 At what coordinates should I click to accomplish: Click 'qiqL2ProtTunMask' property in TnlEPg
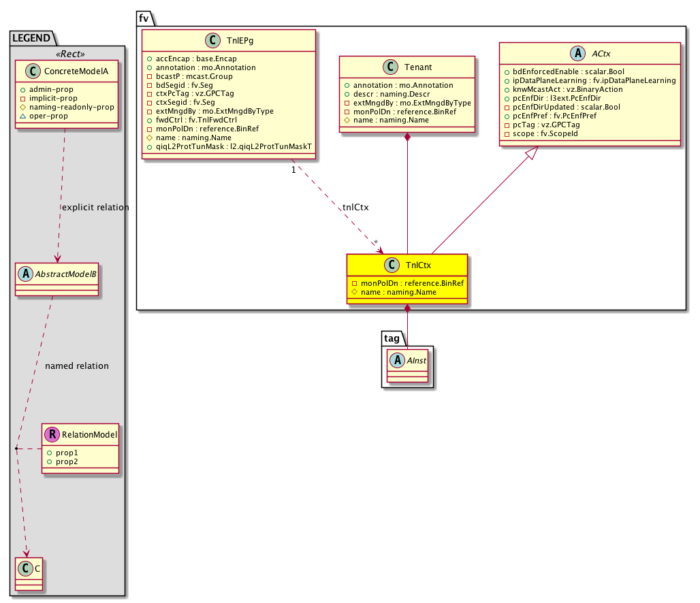(x=229, y=146)
